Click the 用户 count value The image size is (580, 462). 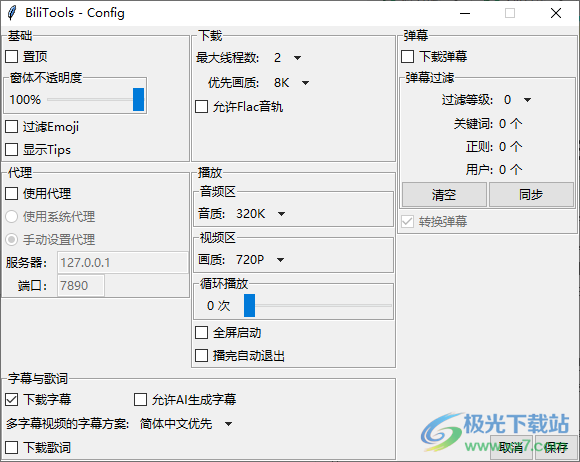pyautogui.click(x=510, y=170)
